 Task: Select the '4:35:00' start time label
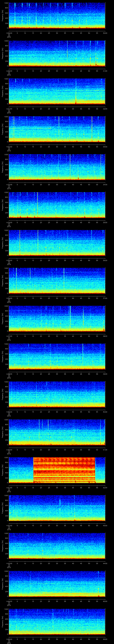pos(9,260)
